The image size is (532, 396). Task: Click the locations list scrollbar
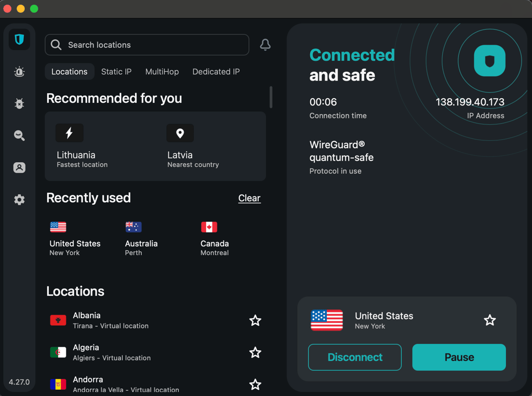coord(271,97)
